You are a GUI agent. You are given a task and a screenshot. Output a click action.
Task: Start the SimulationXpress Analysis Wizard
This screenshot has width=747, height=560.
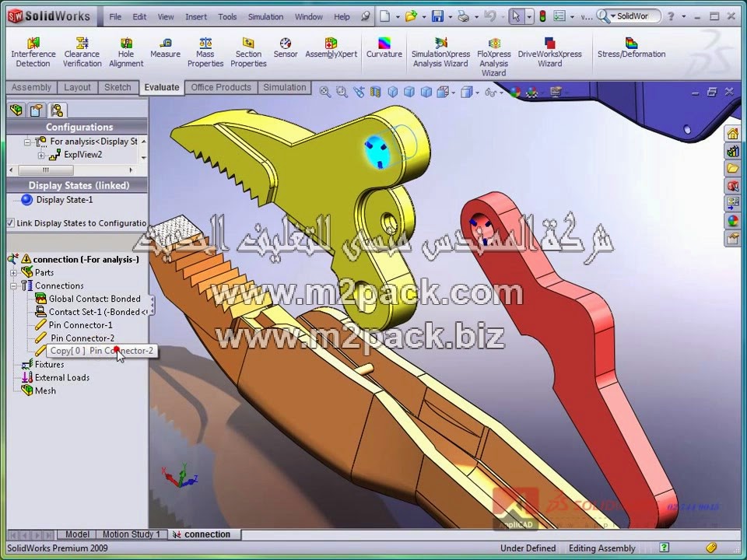click(440, 52)
